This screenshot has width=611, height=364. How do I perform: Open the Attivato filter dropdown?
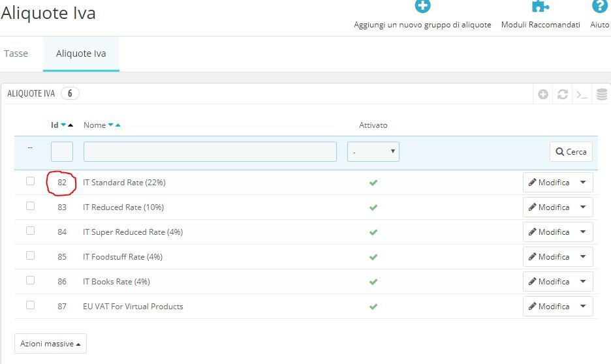(x=373, y=152)
